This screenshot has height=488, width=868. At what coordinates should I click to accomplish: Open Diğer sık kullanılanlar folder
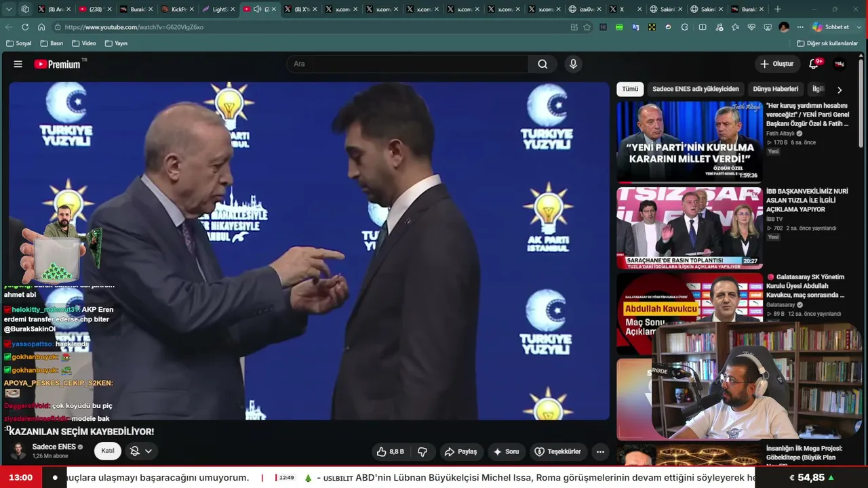tap(827, 43)
